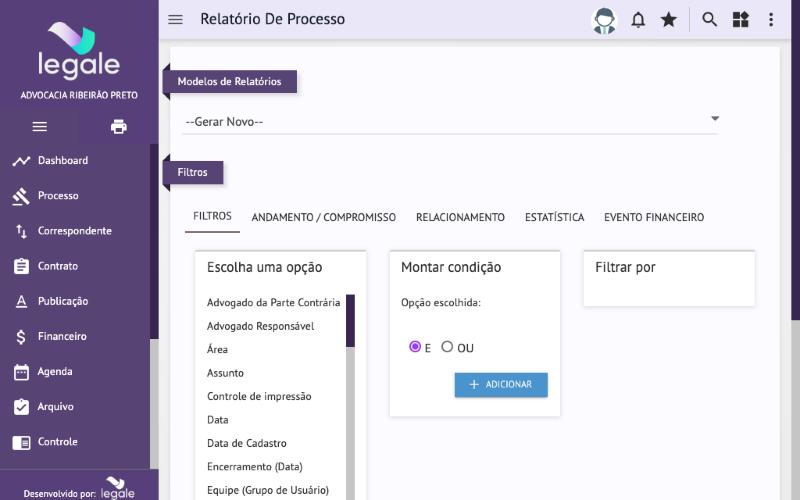Screen dimensions: 800x500
Task: Select Advogado Responsável option
Action: (x=260, y=326)
